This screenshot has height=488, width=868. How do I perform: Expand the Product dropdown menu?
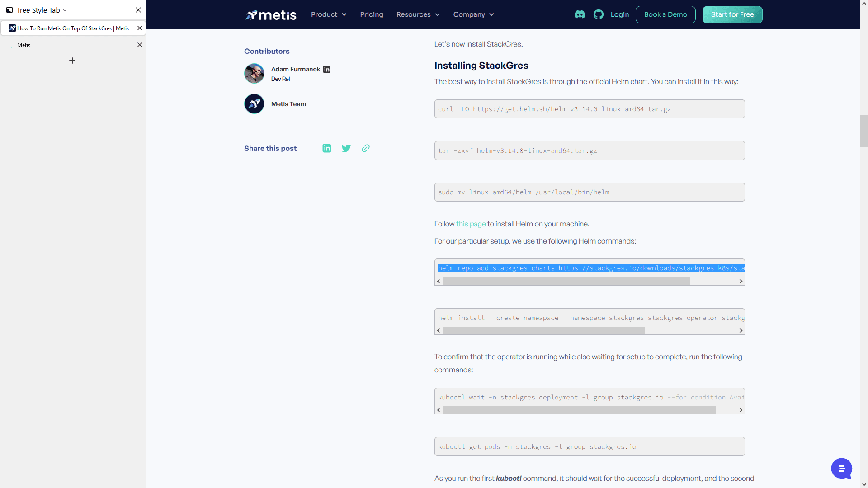(x=329, y=14)
